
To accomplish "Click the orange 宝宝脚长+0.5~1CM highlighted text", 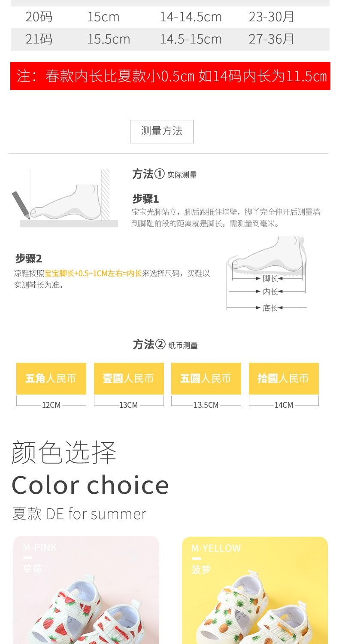I will (93, 273).
